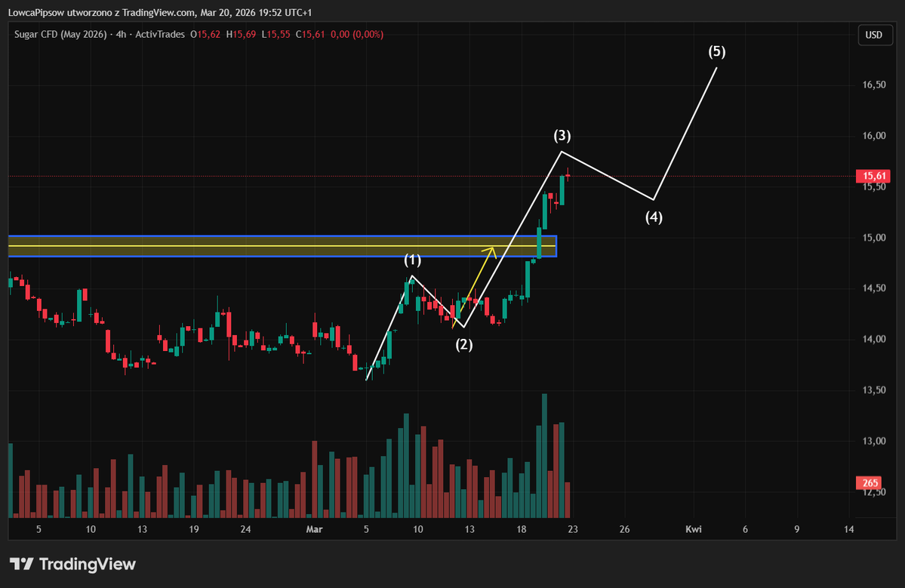Click the TradingView logo

[72, 564]
